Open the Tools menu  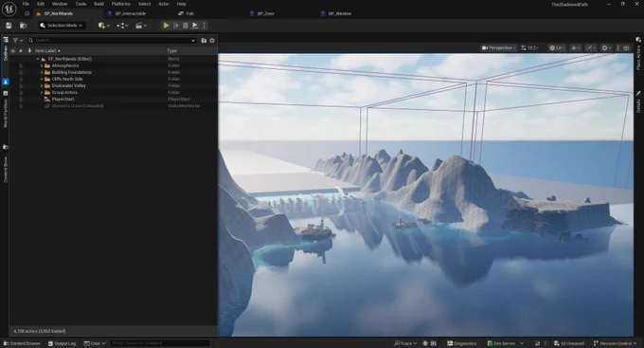pyautogui.click(x=80, y=4)
